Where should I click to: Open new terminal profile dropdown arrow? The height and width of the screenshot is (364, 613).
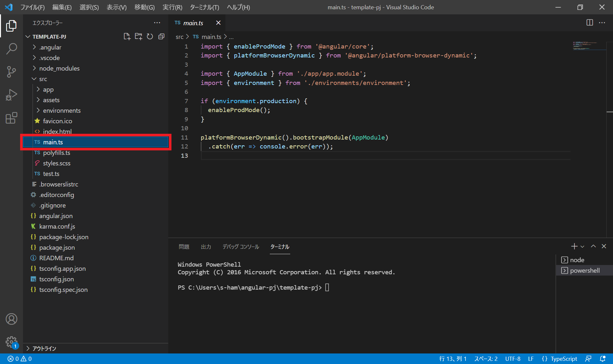coord(582,246)
